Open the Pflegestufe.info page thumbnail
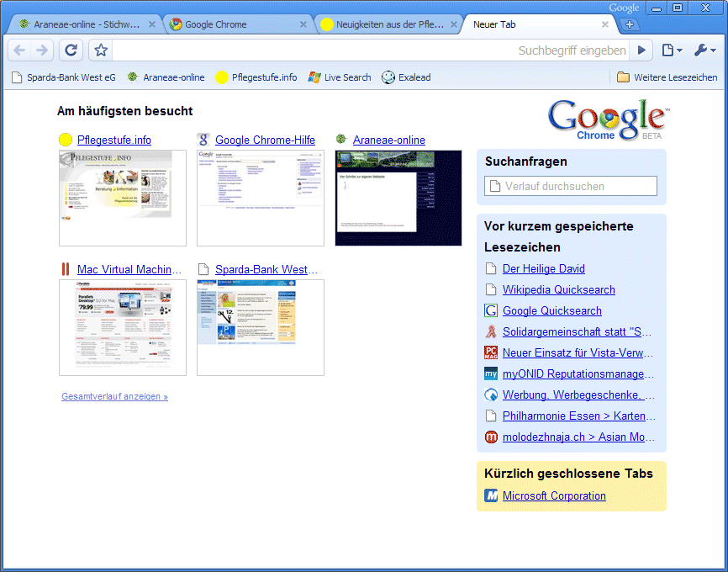This screenshot has height=572, width=728. (x=123, y=198)
